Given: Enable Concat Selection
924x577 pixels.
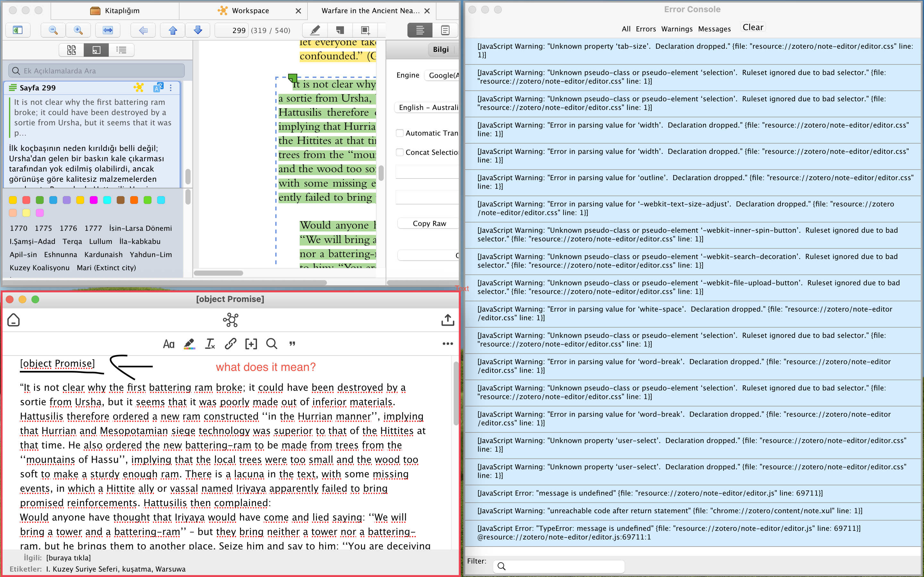Looking at the screenshot, I should (x=400, y=152).
